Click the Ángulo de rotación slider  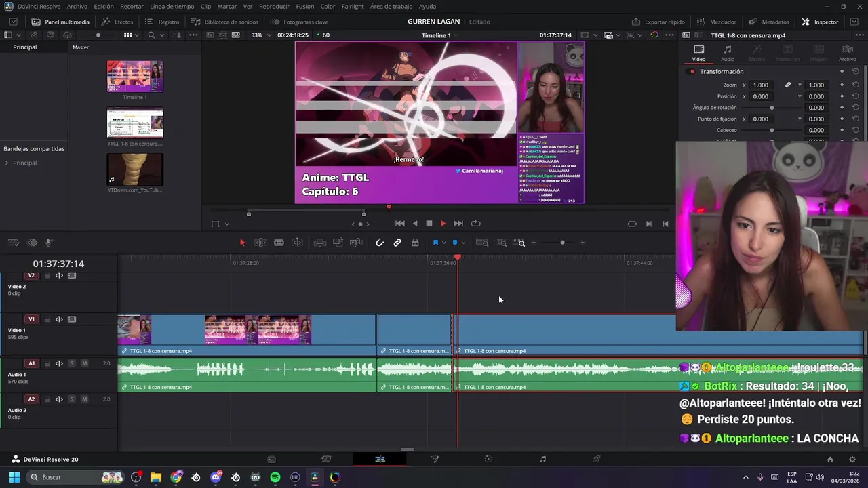click(x=772, y=108)
